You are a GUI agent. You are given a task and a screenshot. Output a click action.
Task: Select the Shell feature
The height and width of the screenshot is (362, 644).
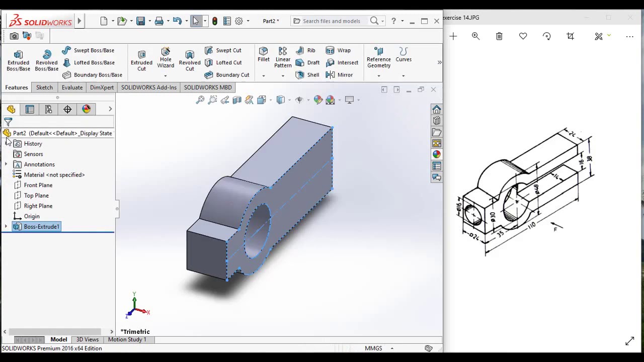point(307,75)
